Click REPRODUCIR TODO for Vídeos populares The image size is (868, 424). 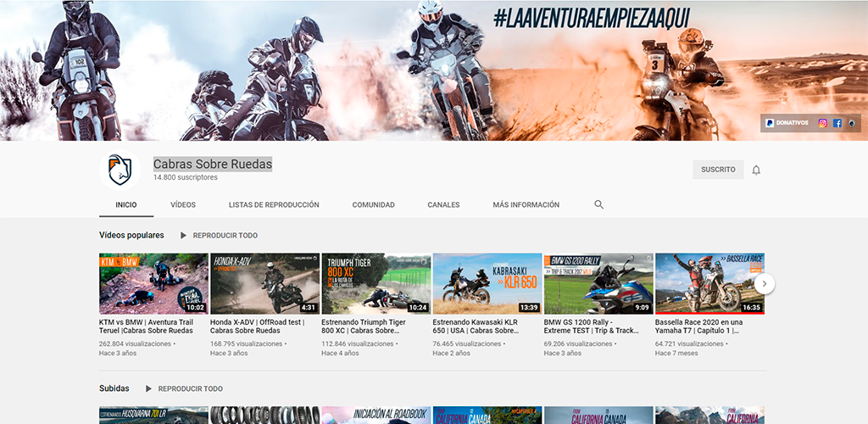coord(225,235)
